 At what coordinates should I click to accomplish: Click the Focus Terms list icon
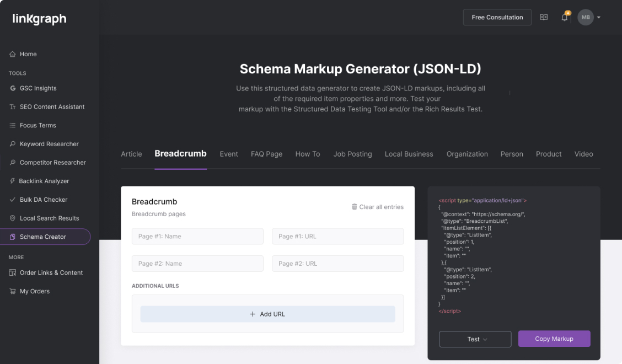pos(12,125)
